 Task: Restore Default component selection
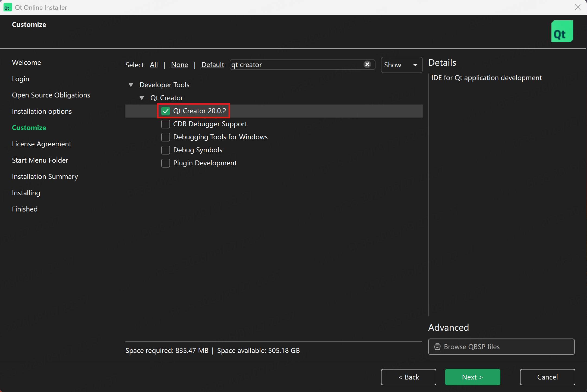(213, 65)
